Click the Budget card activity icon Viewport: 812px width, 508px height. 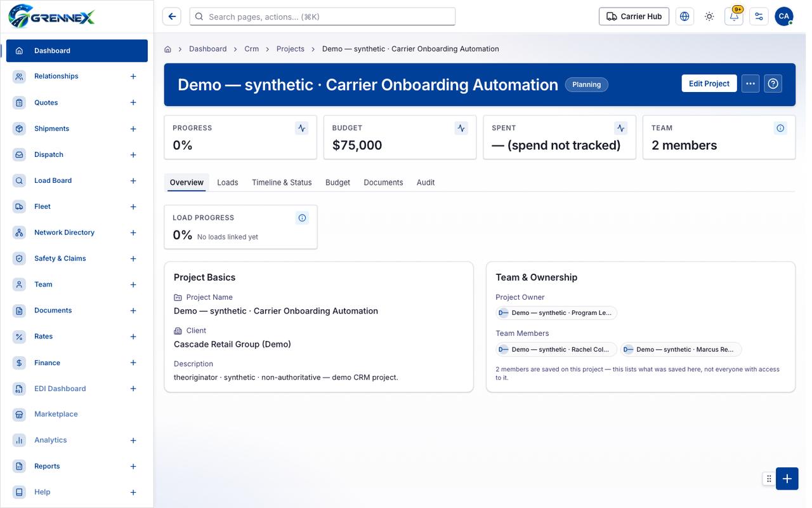pos(461,128)
